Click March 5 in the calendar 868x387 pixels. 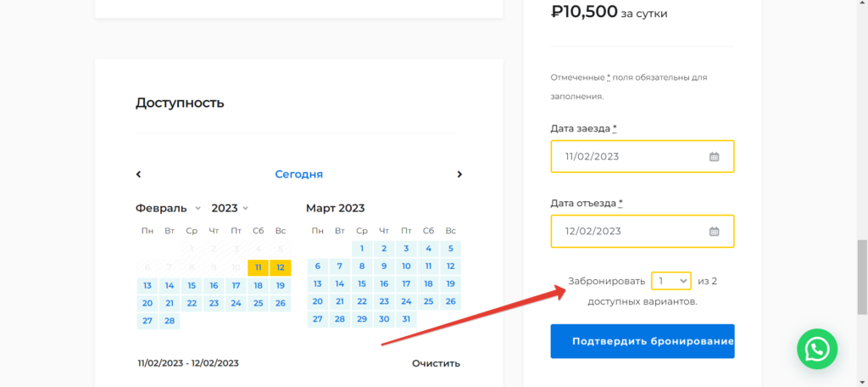pos(451,249)
